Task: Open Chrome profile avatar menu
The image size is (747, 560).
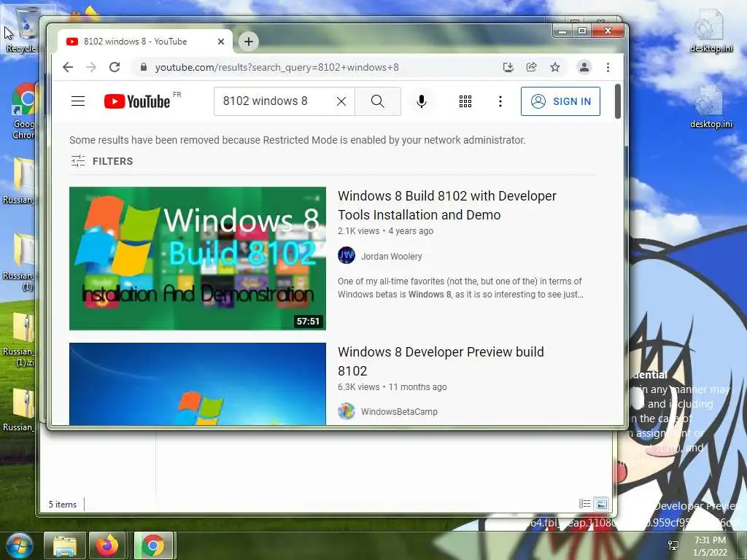Action: pos(584,67)
